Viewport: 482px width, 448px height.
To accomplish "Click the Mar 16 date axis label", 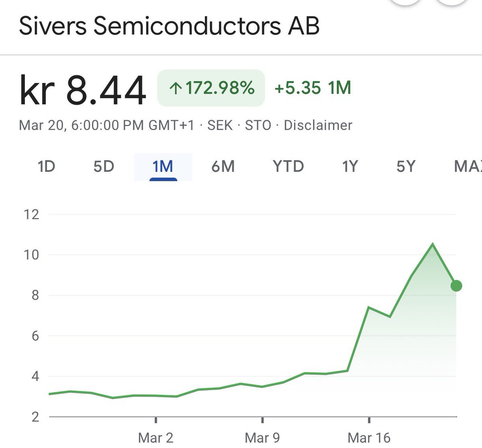I will (x=369, y=438).
